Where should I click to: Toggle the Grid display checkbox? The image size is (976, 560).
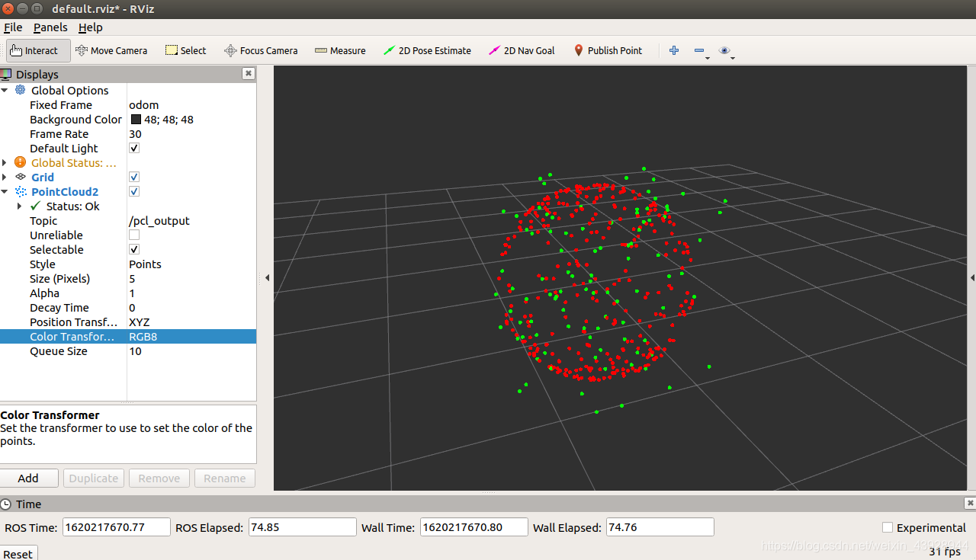pos(134,177)
